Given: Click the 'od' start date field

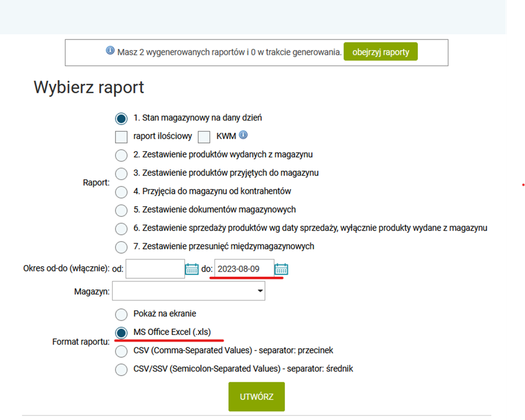Looking at the screenshot, I should tap(155, 269).
